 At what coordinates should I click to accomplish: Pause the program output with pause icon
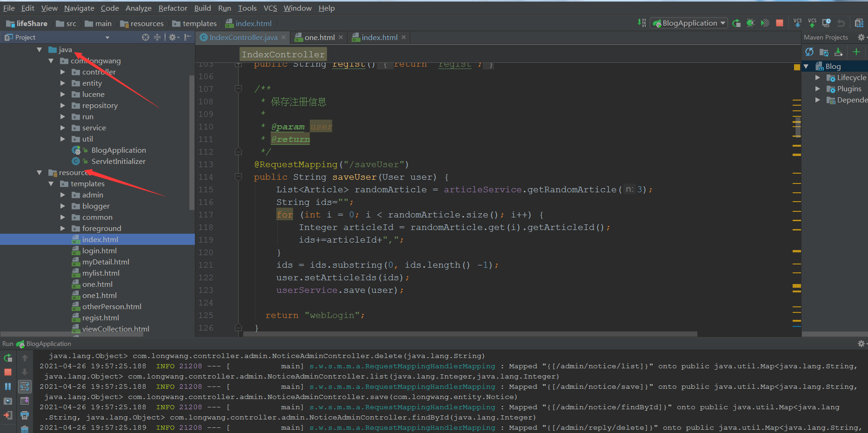[x=8, y=386]
